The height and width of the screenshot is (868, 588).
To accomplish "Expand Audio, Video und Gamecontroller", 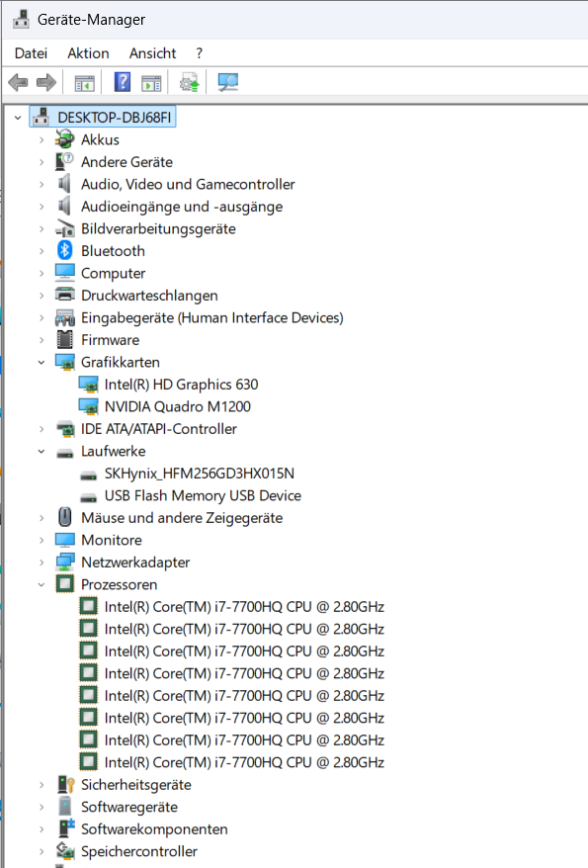I will point(42,184).
